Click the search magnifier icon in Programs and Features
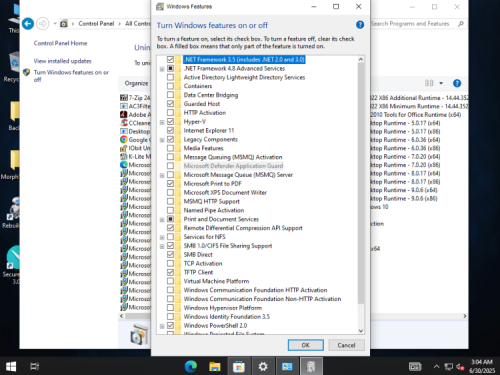Viewport: 500px width, 375px height. point(461,24)
